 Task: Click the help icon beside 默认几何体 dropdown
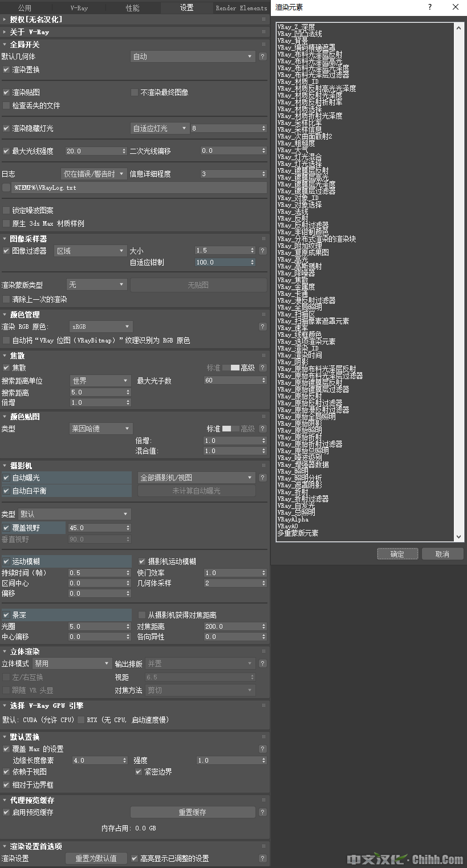point(262,56)
